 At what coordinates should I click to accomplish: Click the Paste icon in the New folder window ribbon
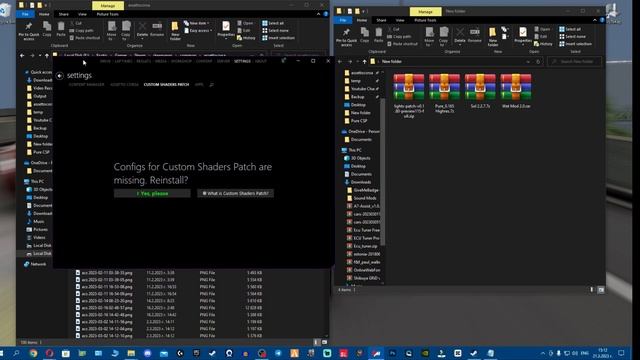point(379,35)
